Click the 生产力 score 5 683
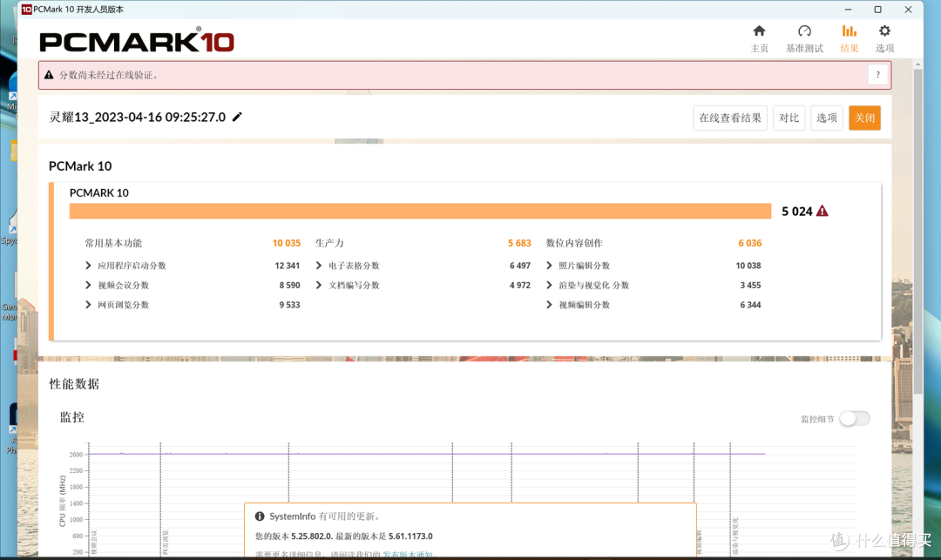This screenshot has height=560, width=941. pos(519,243)
